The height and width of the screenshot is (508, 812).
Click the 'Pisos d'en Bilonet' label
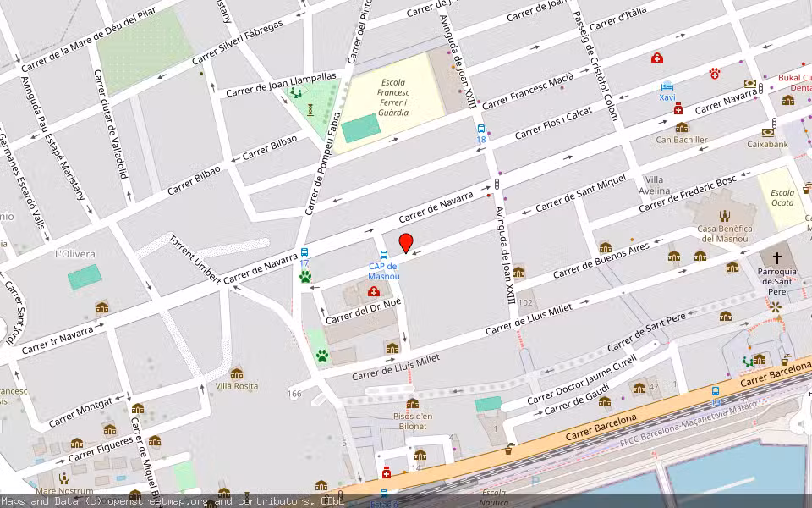click(413, 421)
